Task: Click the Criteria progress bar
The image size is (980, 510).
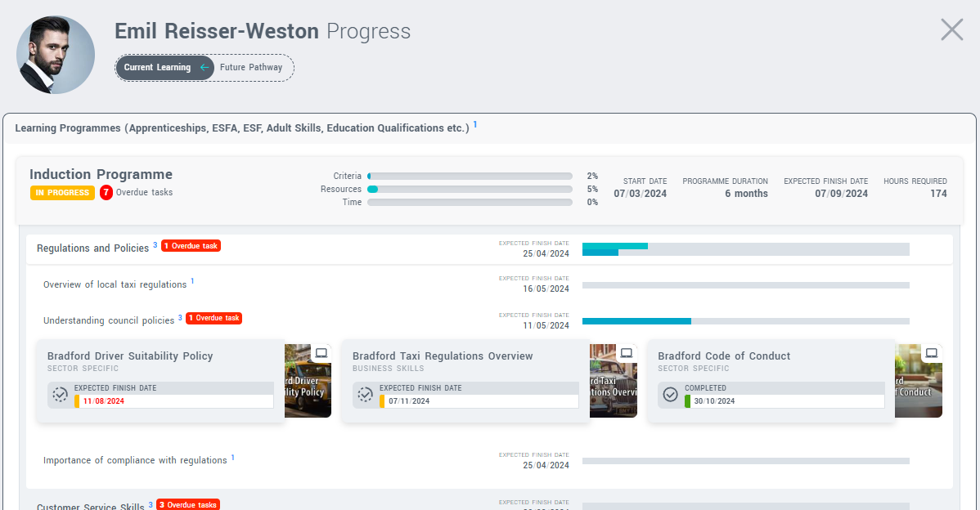Action: tap(470, 176)
